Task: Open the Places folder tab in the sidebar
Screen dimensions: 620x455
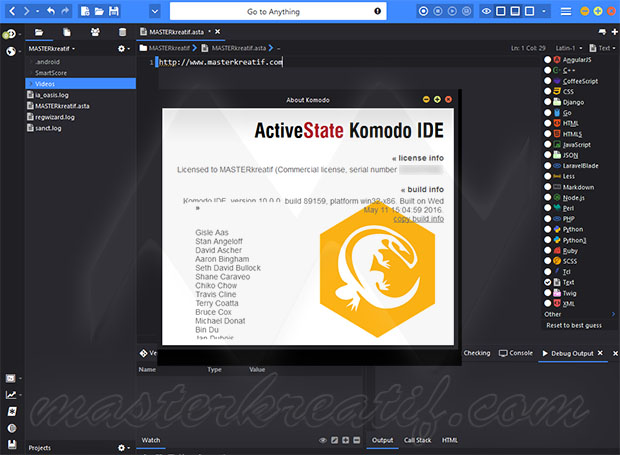Action: [39, 32]
